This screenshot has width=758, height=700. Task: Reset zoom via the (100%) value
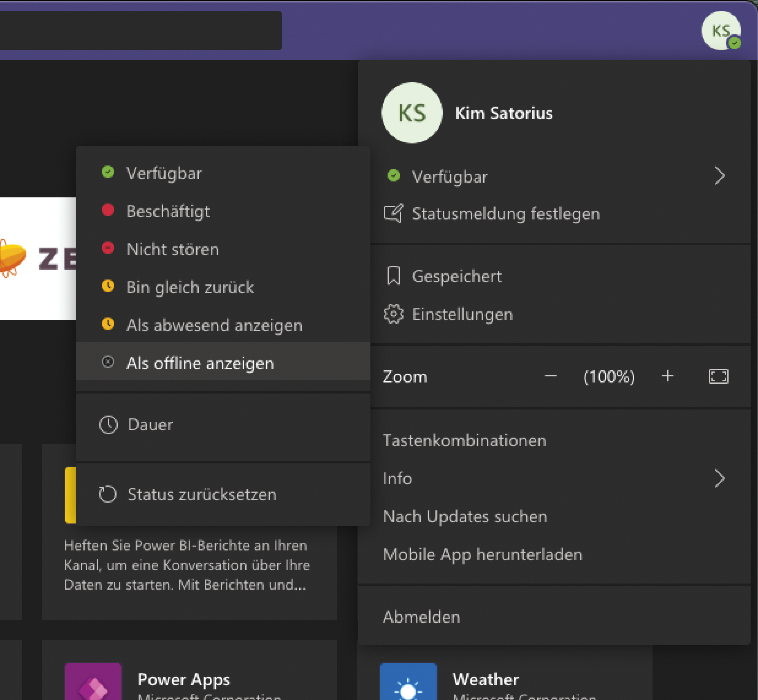point(609,376)
